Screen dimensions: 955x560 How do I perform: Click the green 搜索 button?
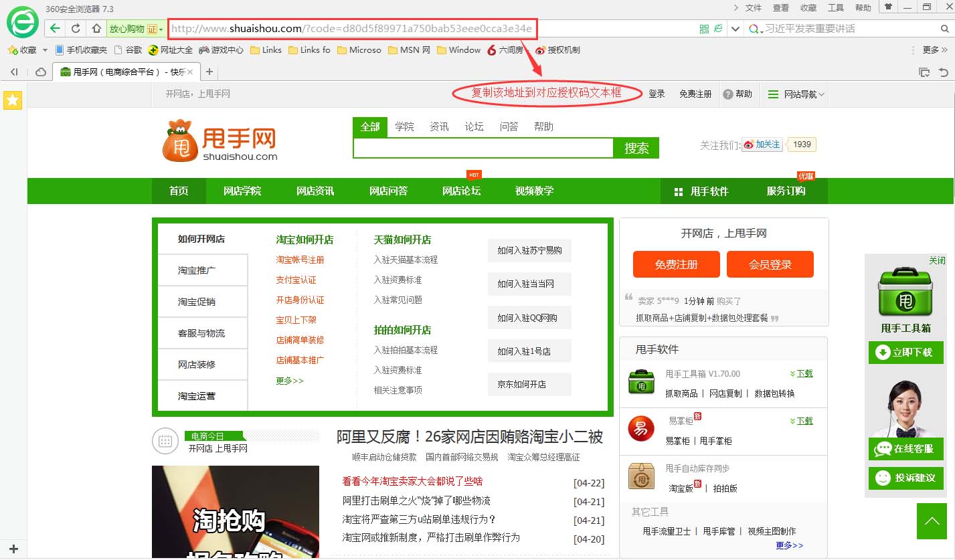pos(636,148)
